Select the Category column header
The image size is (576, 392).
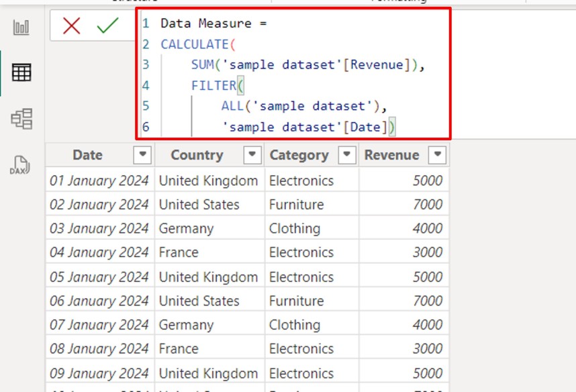click(x=299, y=155)
